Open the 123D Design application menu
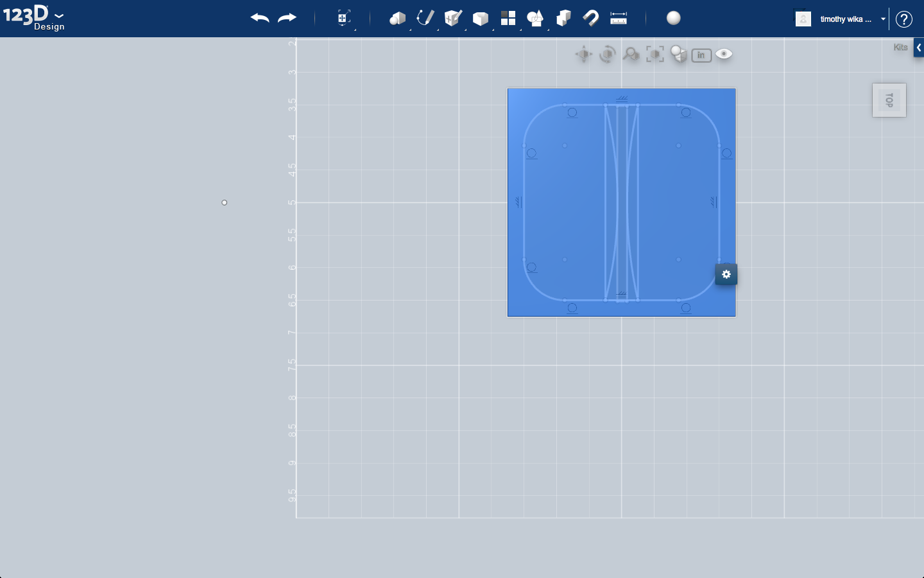The image size is (924, 578). pos(33,17)
